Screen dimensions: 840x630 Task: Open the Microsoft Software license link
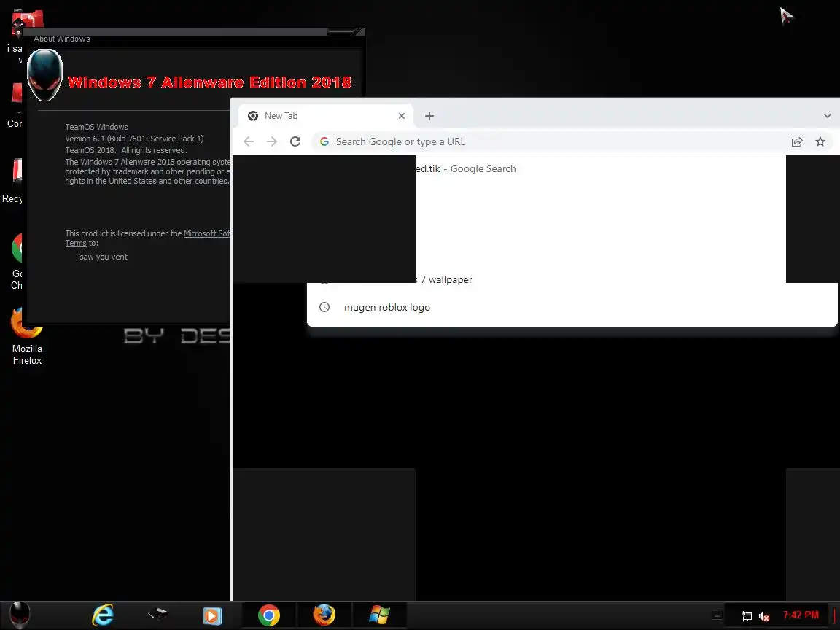click(x=207, y=233)
